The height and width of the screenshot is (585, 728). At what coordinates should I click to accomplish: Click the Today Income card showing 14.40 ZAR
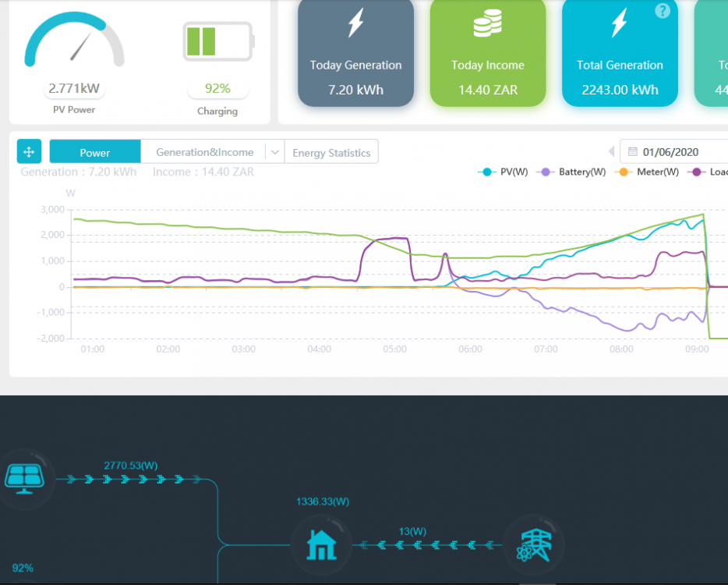pos(488,53)
